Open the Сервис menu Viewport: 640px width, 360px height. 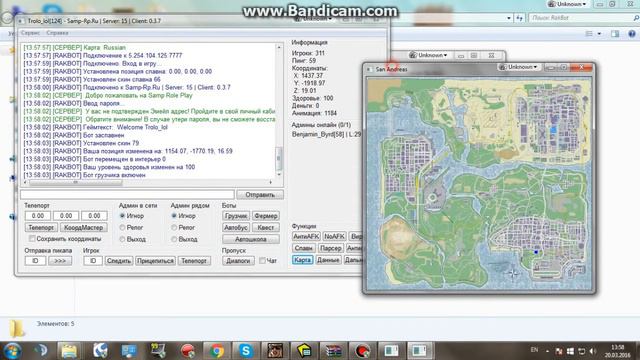pos(30,33)
